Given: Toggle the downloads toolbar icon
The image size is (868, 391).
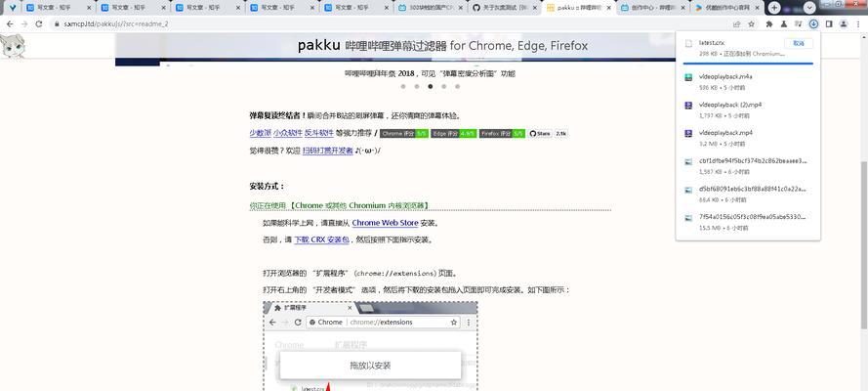Looking at the screenshot, I should pos(813,23).
